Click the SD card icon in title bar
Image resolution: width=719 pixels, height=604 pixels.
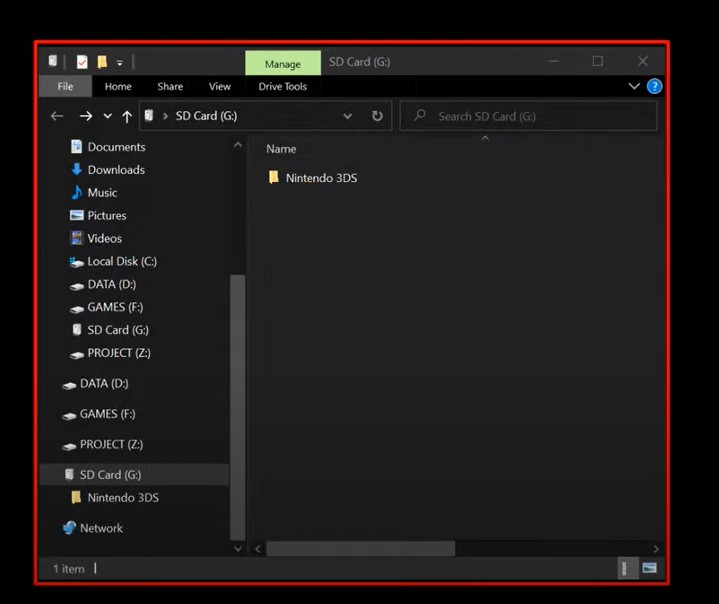53,61
